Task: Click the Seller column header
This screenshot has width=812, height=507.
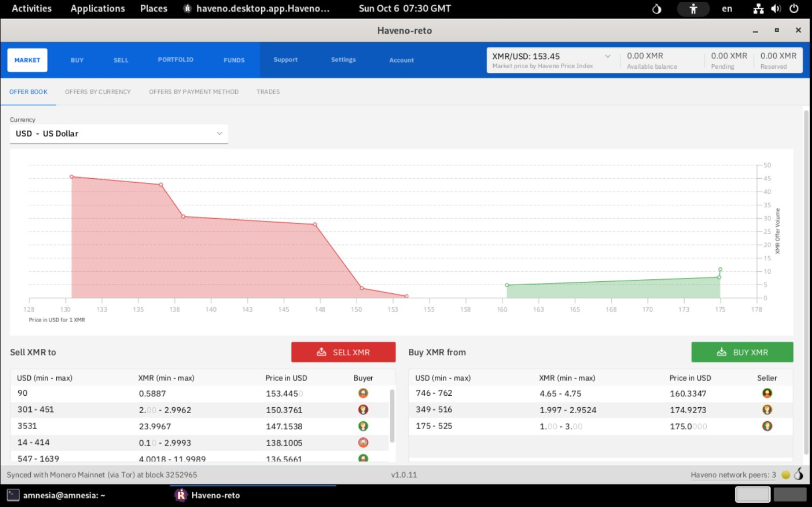Action: click(767, 378)
